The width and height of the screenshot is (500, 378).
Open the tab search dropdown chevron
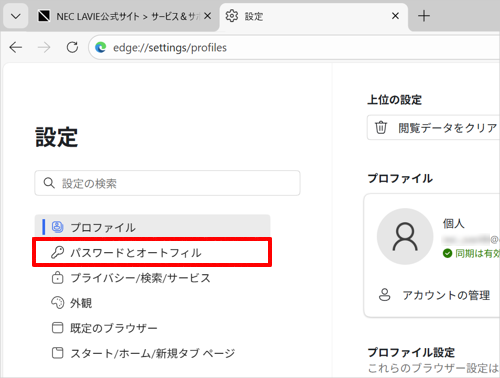click(x=16, y=16)
